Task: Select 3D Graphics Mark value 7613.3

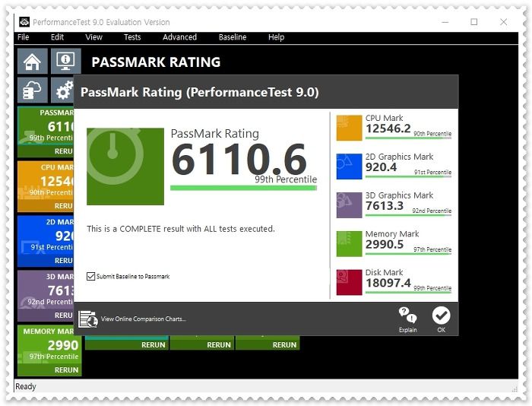Action: click(385, 206)
